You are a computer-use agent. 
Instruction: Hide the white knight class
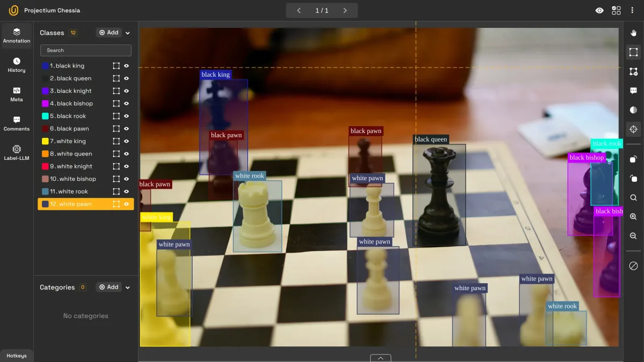point(127,166)
